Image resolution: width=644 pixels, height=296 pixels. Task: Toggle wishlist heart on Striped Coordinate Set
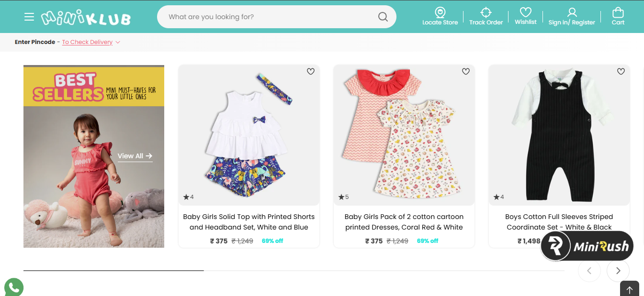tap(621, 71)
